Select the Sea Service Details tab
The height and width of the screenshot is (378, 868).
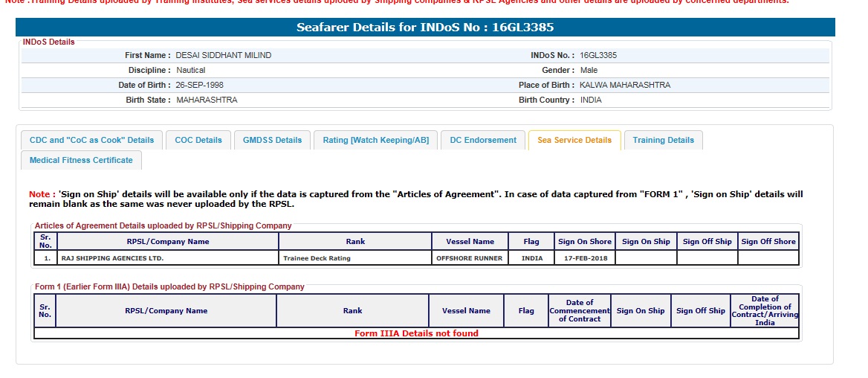point(574,140)
